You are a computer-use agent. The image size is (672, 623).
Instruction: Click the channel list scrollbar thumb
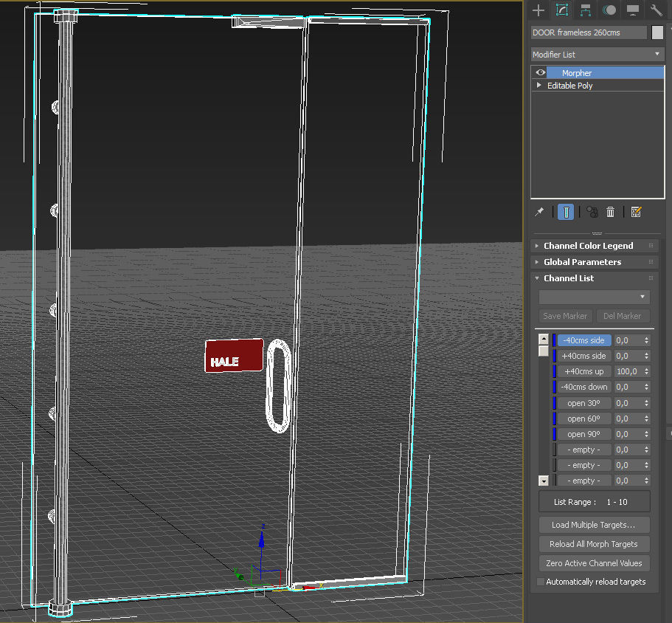point(544,351)
